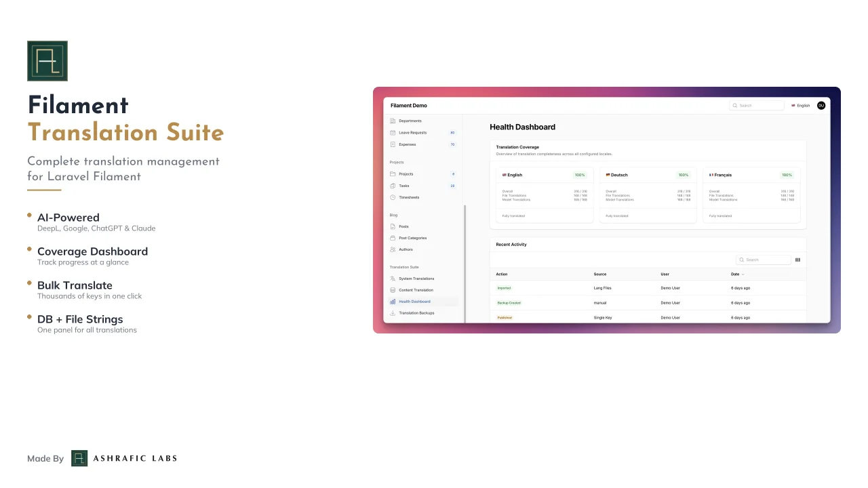Image resolution: width=868 pixels, height=488 pixels.
Task: Open the DU user avatar menu
Action: [821, 106]
